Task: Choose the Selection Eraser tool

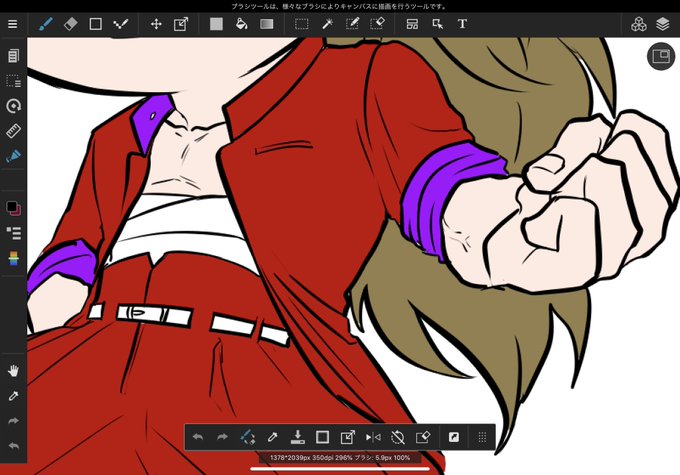Action: [377, 24]
